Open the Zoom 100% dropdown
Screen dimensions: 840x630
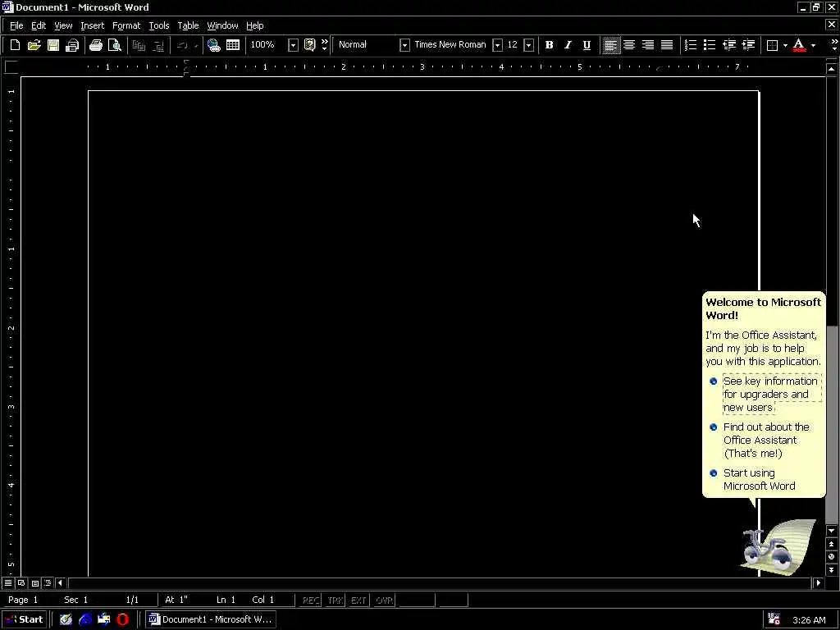[x=293, y=45]
